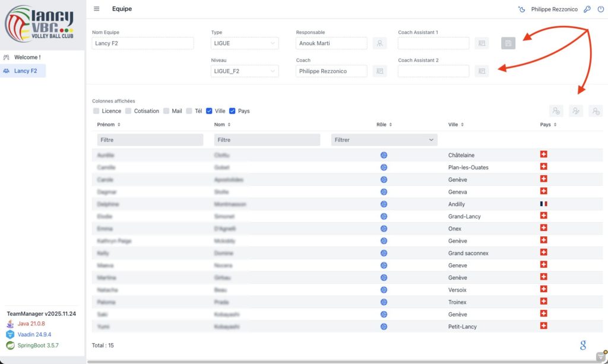Click the key icon in header
This screenshot has height=364, width=608.
pos(587,10)
